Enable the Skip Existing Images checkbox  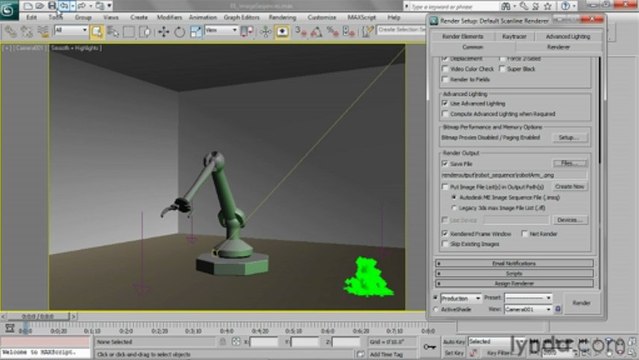[x=445, y=244]
